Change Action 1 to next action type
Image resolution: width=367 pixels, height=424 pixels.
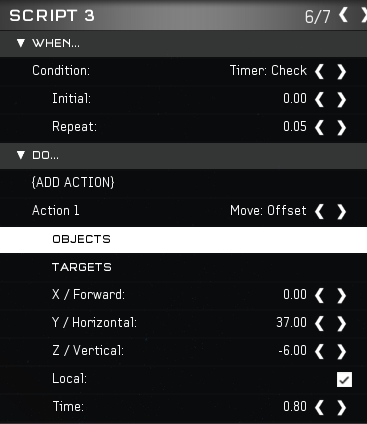[x=341, y=211]
